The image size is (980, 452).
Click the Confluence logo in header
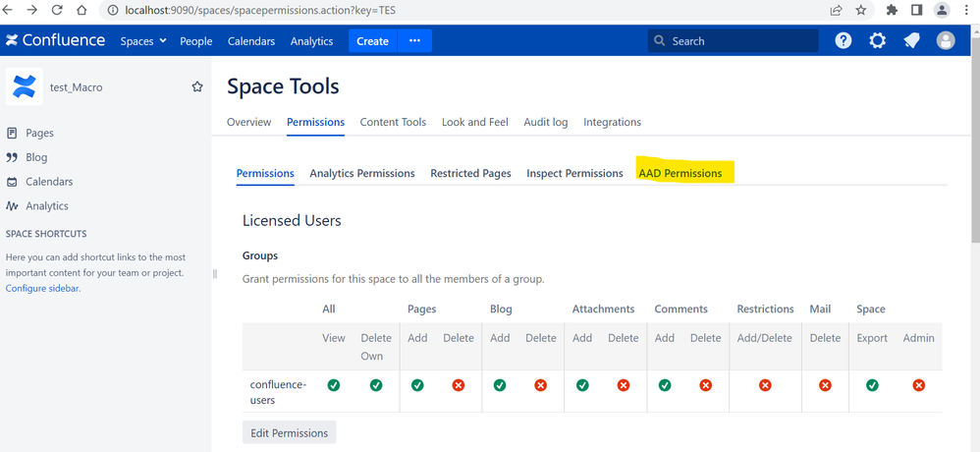coord(55,41)
